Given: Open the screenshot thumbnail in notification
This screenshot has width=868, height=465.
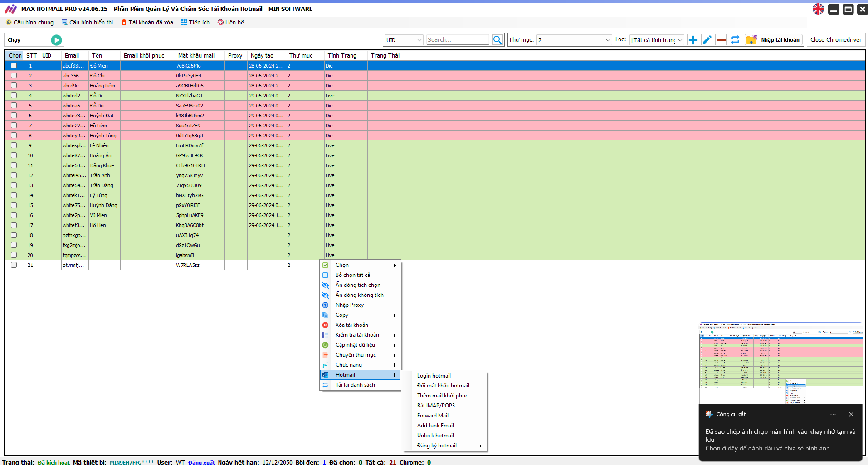Looking at the screenshot, I should point(781,363).
